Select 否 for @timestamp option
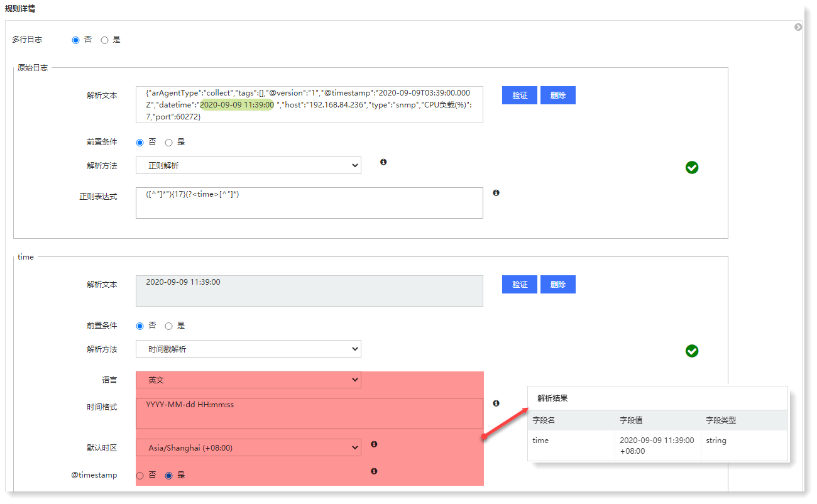Viewport: 817px width, 504px height. (140, 476)
